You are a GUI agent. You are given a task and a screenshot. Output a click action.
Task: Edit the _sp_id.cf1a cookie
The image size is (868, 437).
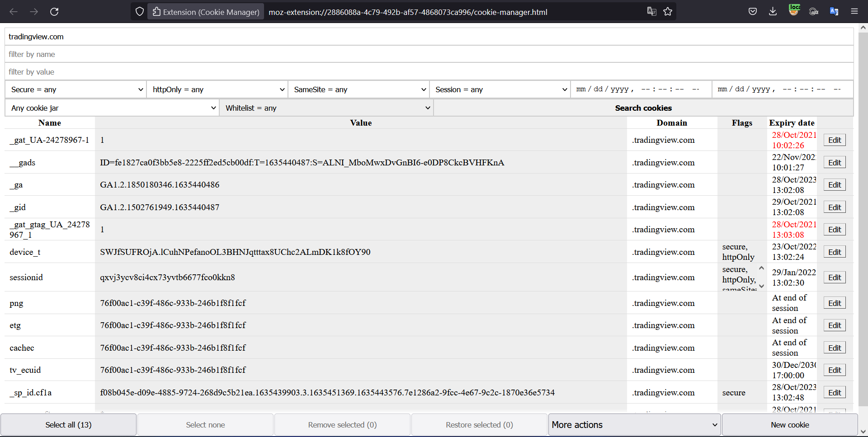click(835, 393)
